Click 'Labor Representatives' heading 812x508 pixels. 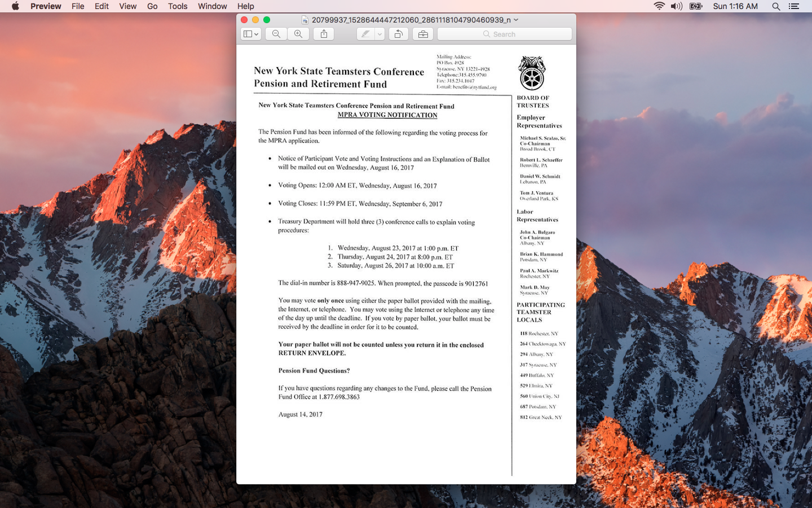tap(537, 216)
